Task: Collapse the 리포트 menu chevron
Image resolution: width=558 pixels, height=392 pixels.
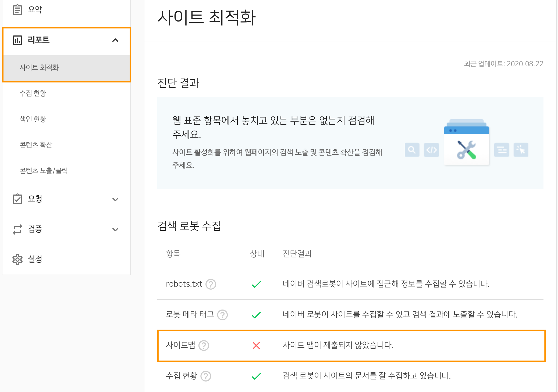Action: click(115, 40)
